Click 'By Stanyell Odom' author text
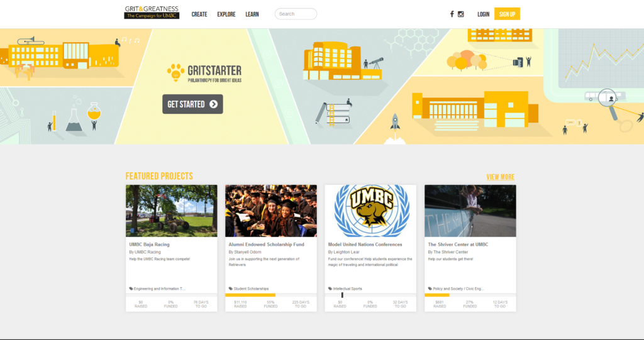644x340 pixels. 245,252
